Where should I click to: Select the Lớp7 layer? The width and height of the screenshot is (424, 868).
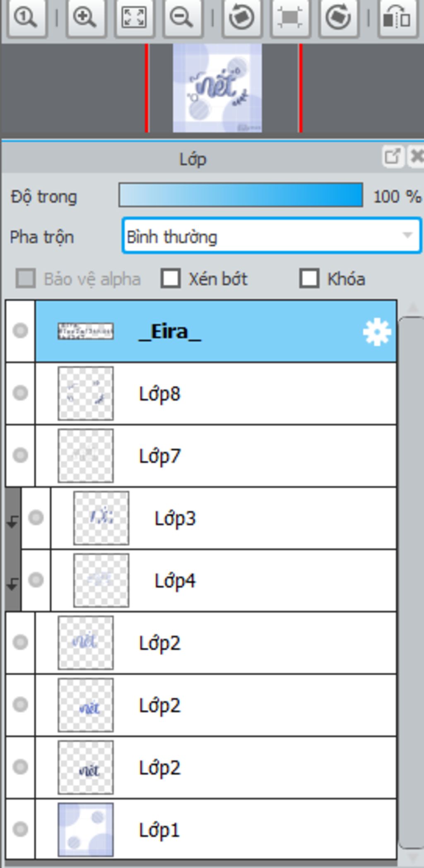[x=216, y=456]
